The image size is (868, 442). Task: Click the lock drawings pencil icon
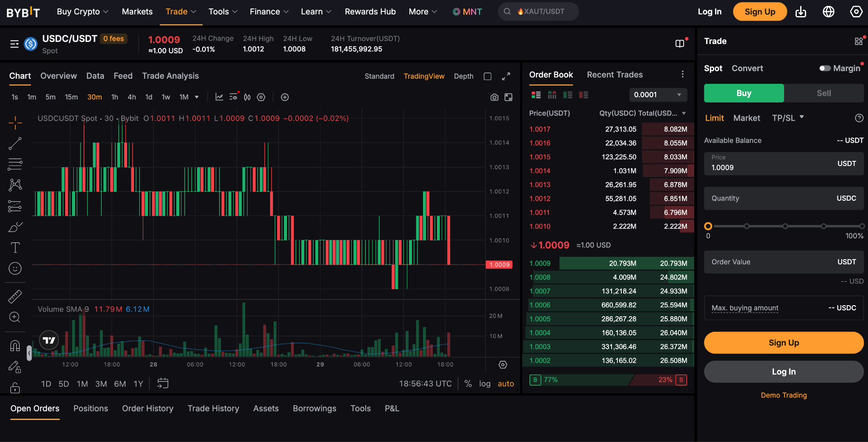[15, 367]
